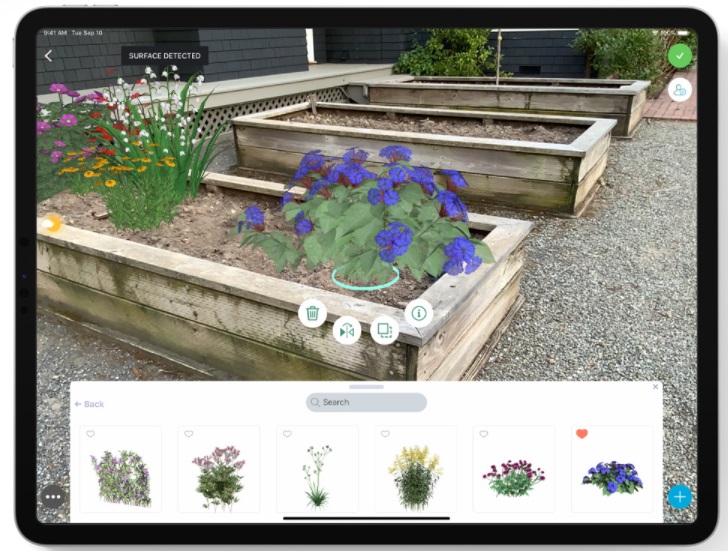Screen dimensions: 728x551
Task: Delete the plant with the trash icon
Action: (312, 313)
